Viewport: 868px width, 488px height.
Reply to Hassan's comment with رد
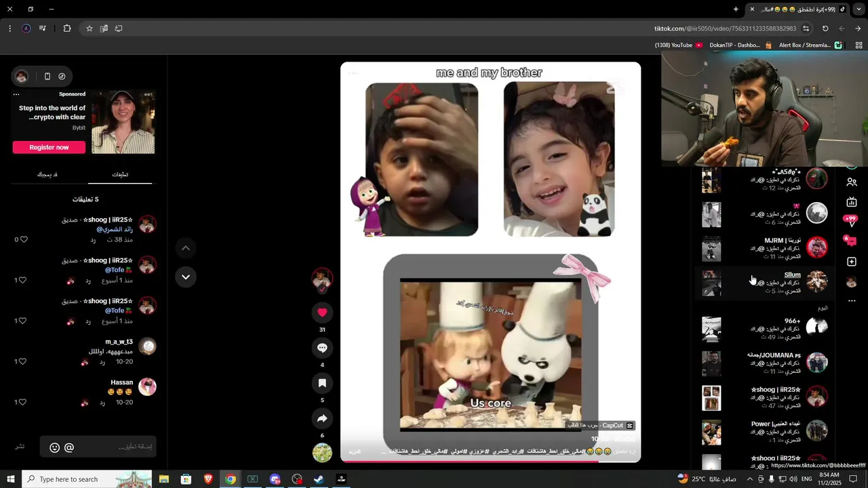(102, 403)
